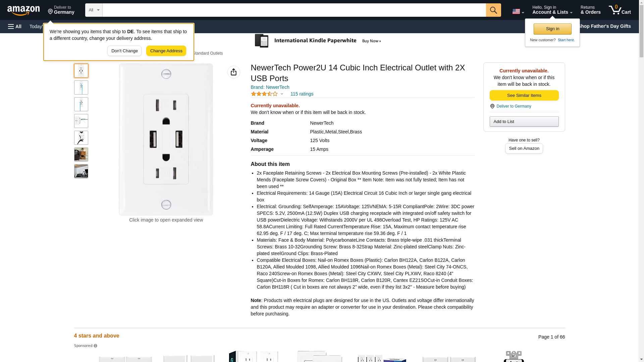Screen dimensions: 644x362
Task: Click the star rating icons
Action: [264, 94]
